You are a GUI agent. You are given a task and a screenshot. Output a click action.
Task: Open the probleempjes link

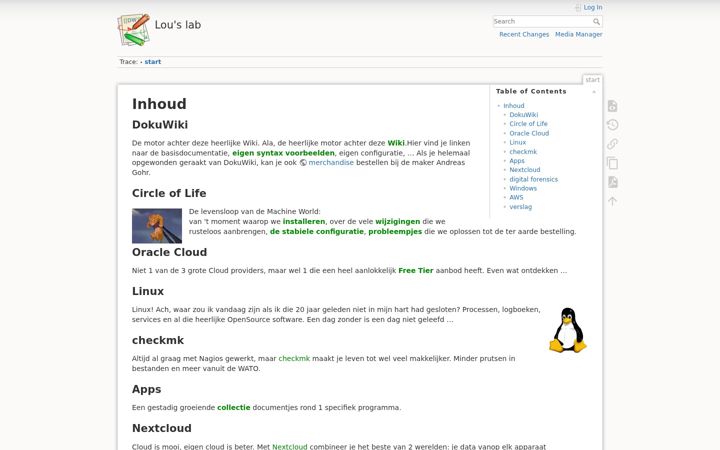[395, 231]
